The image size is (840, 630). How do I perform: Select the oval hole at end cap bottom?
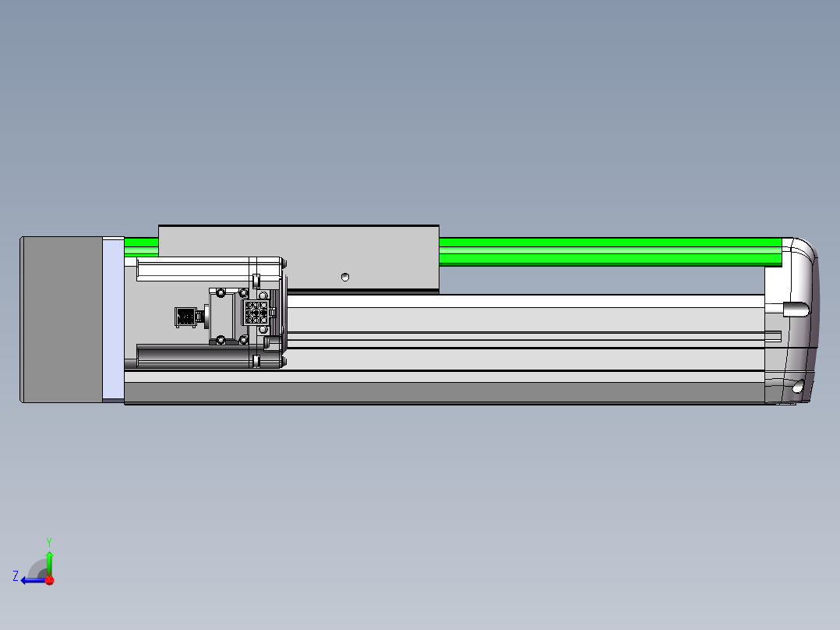798,386
